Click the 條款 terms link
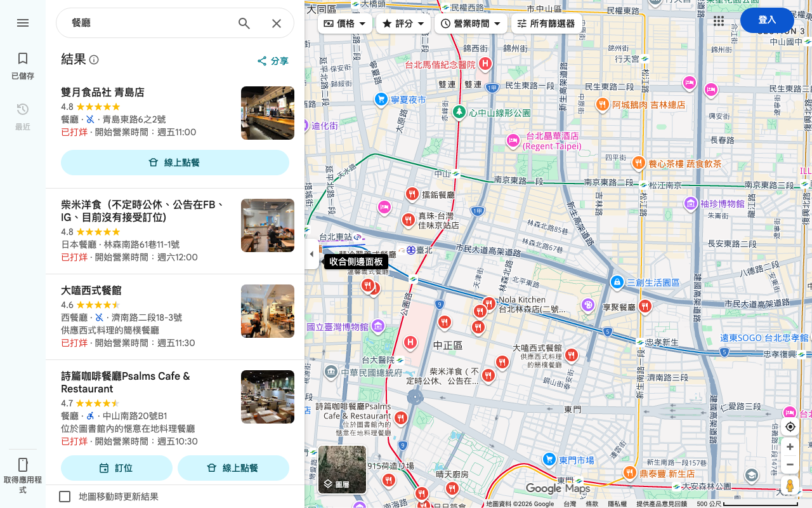The height and width of the screenshot is (508, 812). [592, 504]
